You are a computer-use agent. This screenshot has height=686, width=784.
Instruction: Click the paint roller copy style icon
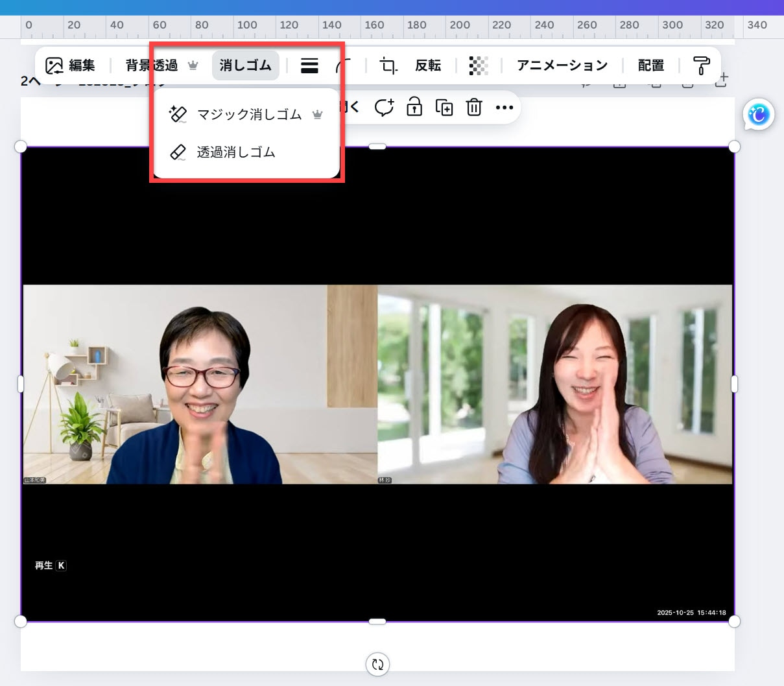[x=701, y=65]
